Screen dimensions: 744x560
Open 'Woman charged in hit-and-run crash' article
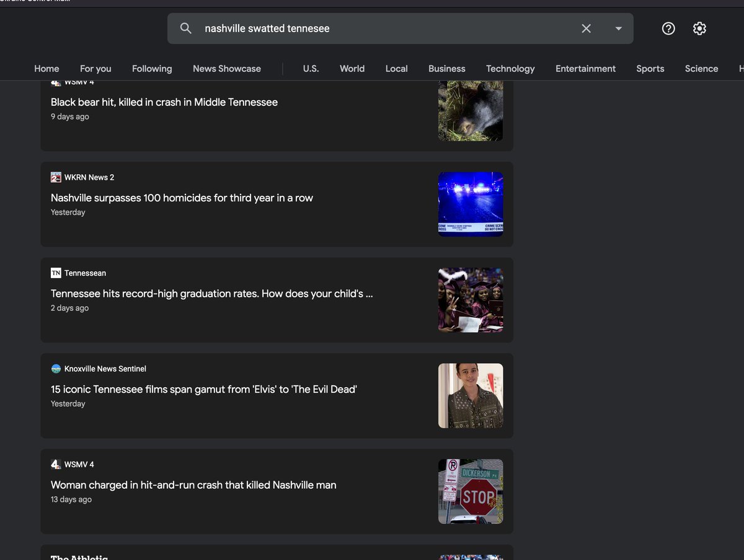[x=193, y=485]
